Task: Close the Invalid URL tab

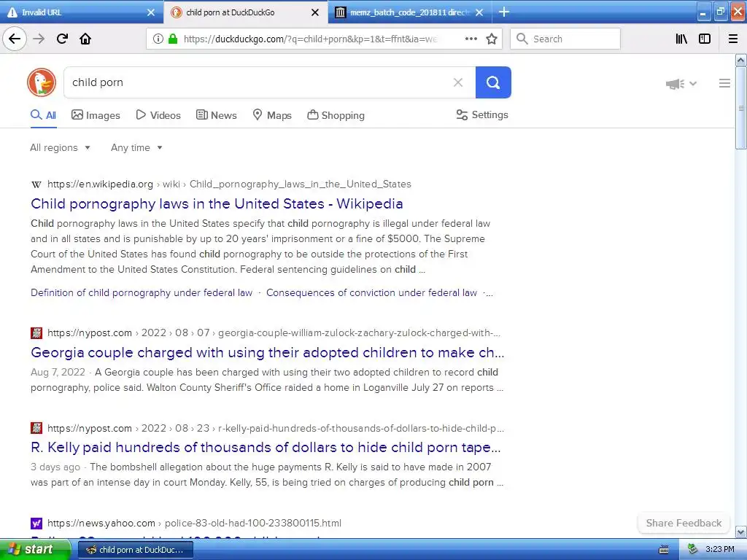Action: point(150,12)
